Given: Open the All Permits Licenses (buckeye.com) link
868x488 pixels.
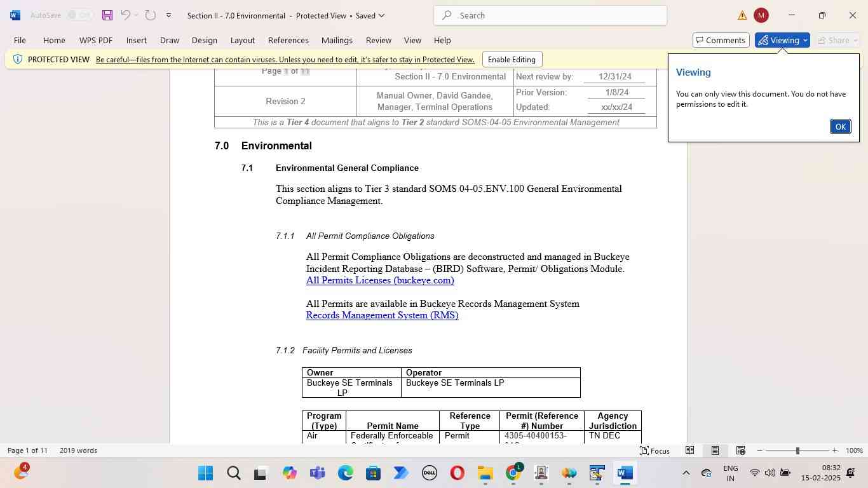Looking at the screenshot, I should (x=380, y=280).
